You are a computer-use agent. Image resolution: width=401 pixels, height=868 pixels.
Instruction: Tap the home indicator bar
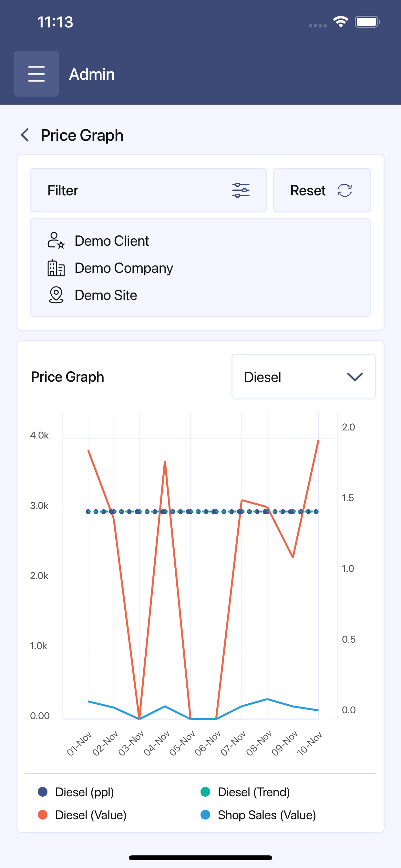click(200, 858)
